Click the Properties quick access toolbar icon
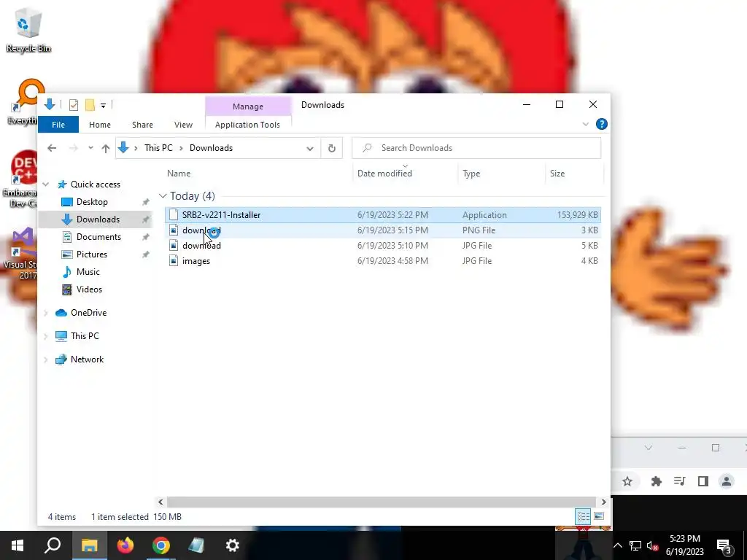 [x=74, y=105]
